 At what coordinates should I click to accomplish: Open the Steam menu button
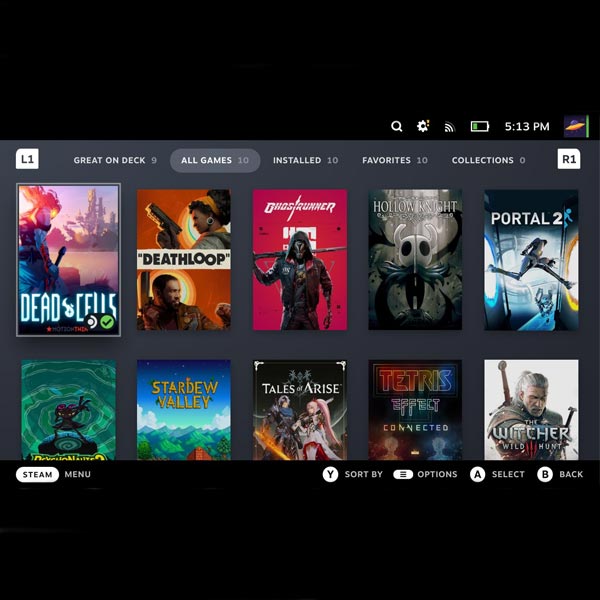coord(38,474)
